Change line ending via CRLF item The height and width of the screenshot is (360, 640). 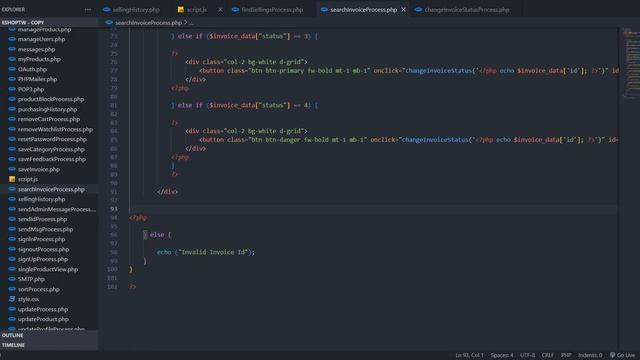(548, 355)
